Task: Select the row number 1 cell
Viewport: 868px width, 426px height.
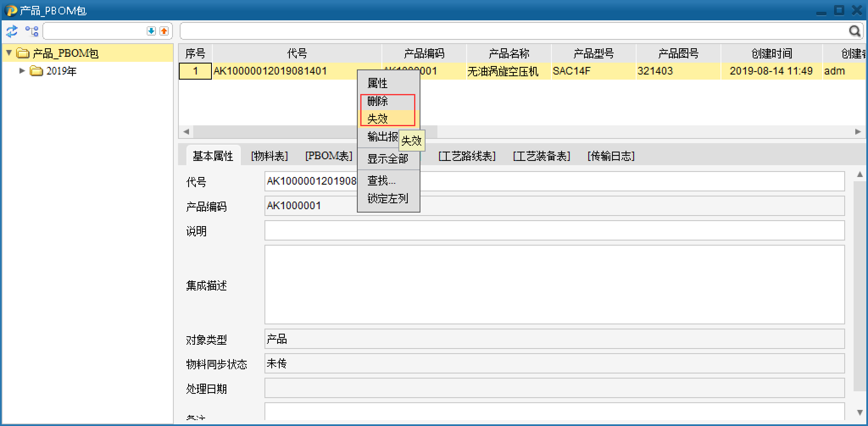Action: point(195,71)
